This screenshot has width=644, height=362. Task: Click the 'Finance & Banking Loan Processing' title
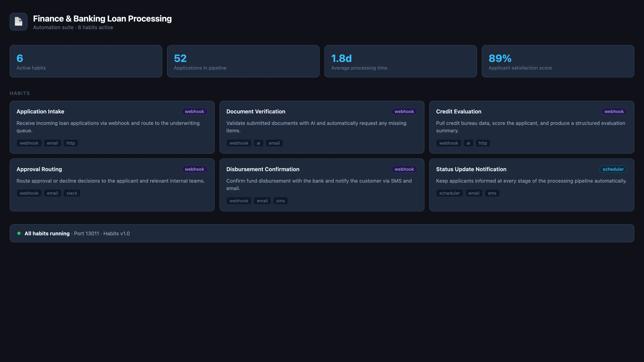[102, 19]
